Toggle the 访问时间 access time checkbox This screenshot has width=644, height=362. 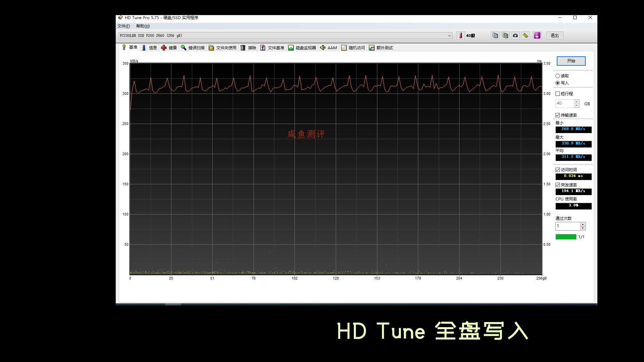pyautogui.click(x=557, y=170)
